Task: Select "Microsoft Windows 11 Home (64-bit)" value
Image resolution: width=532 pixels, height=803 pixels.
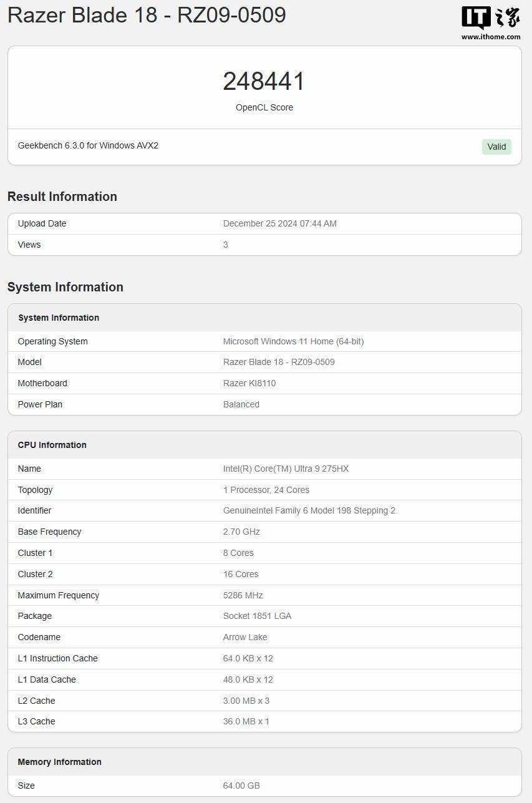Action: click(x=294, y=341)
